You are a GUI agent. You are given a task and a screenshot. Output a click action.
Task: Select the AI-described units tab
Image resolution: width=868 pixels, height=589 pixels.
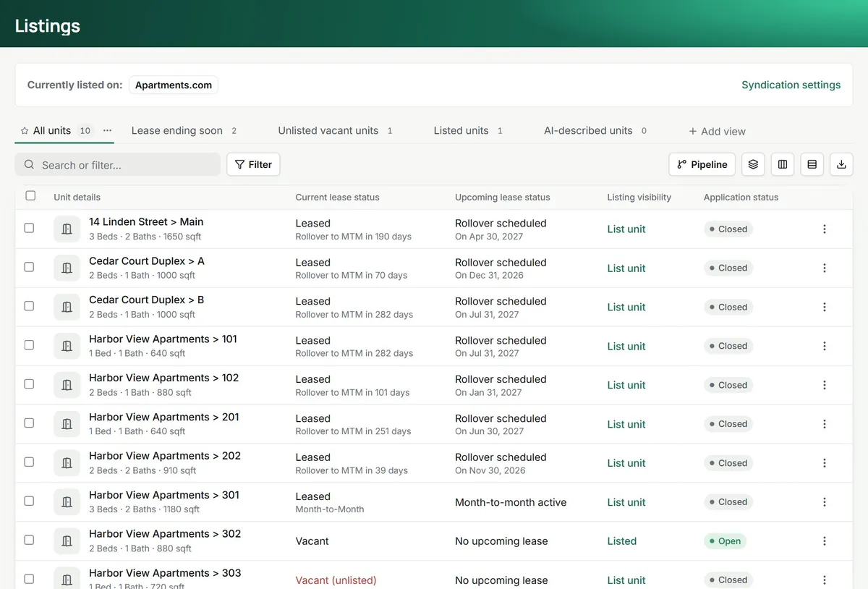tap(595, 131)
